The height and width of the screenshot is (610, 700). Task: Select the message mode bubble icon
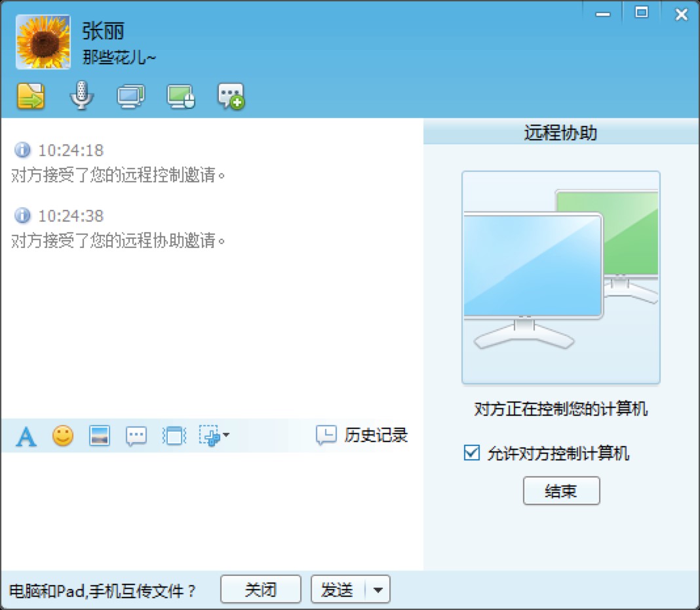(136, 434)
